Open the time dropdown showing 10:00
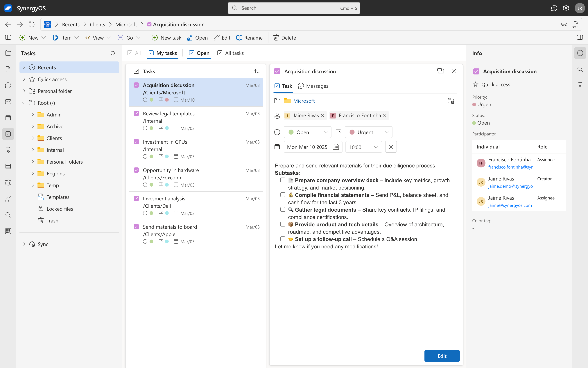 tap(363, 147)
